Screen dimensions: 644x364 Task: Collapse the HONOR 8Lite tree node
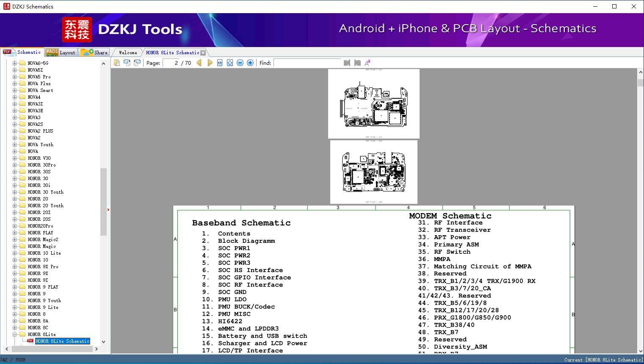coord(14,334)
